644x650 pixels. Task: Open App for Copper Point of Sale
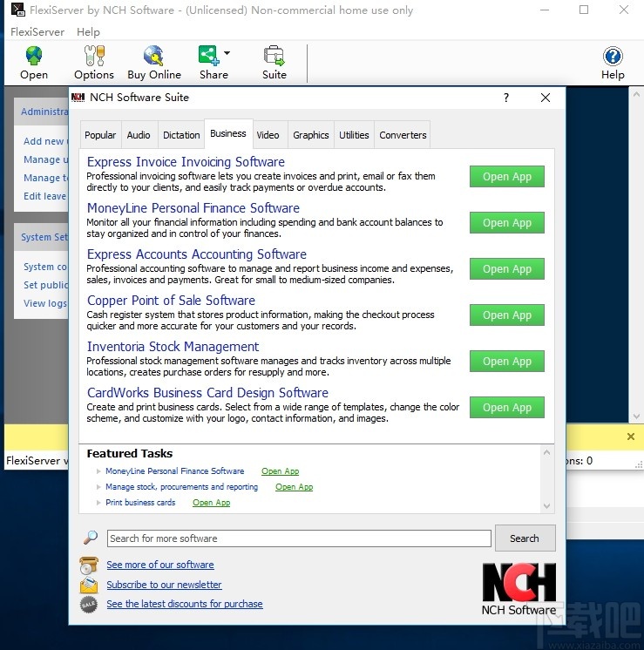pos(506,315)
